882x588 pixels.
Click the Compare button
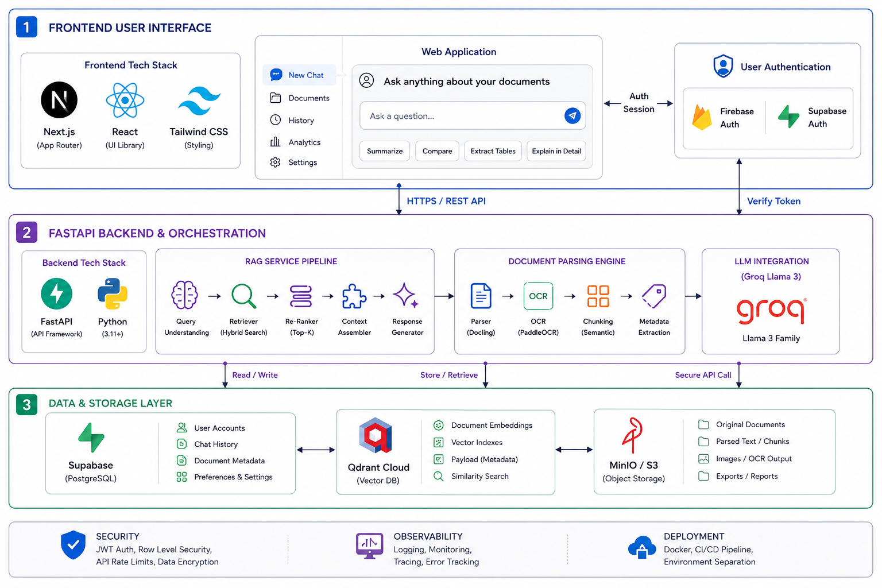click(437, 151)
